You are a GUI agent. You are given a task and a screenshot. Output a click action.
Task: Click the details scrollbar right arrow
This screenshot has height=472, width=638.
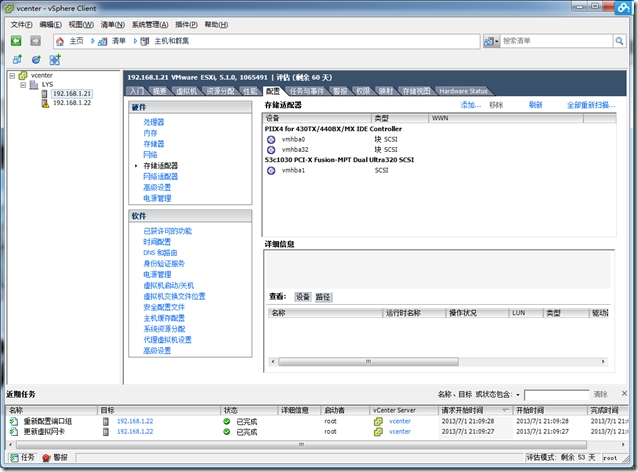click(x=603, y=361)
